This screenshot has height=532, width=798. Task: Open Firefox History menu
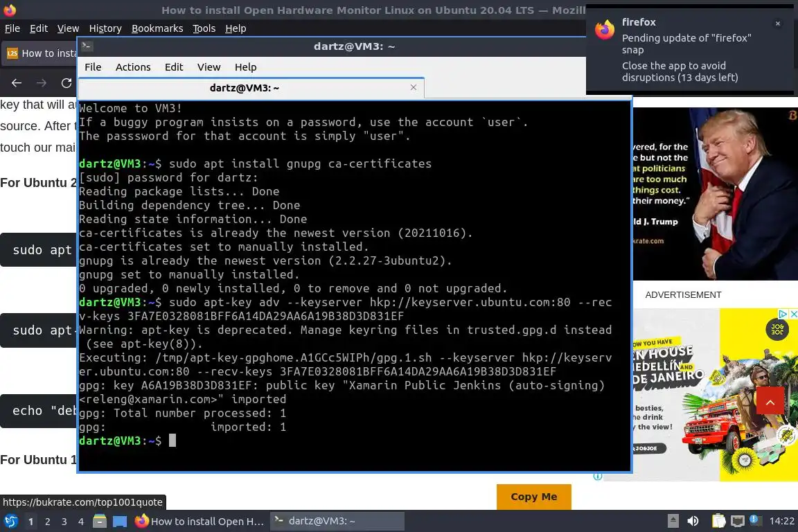click(105, 28)
